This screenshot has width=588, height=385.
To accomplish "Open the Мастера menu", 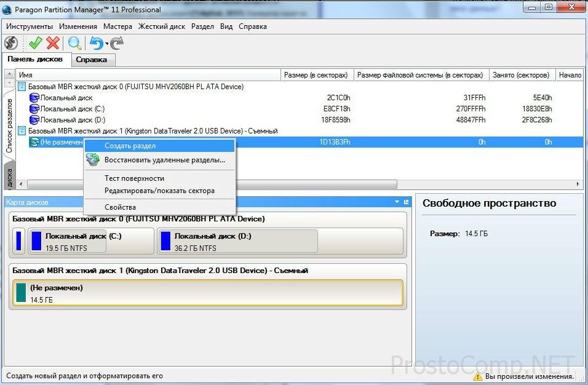I will coord(117,26).
